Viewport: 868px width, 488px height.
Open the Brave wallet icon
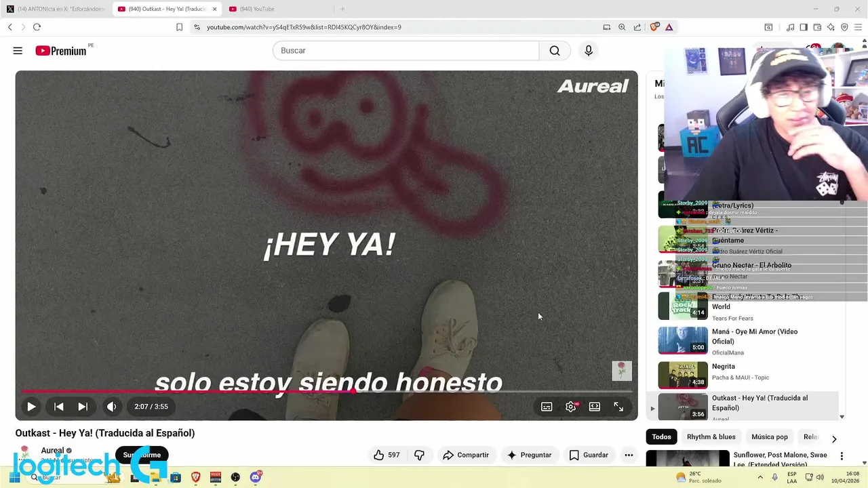pos(817,27)
